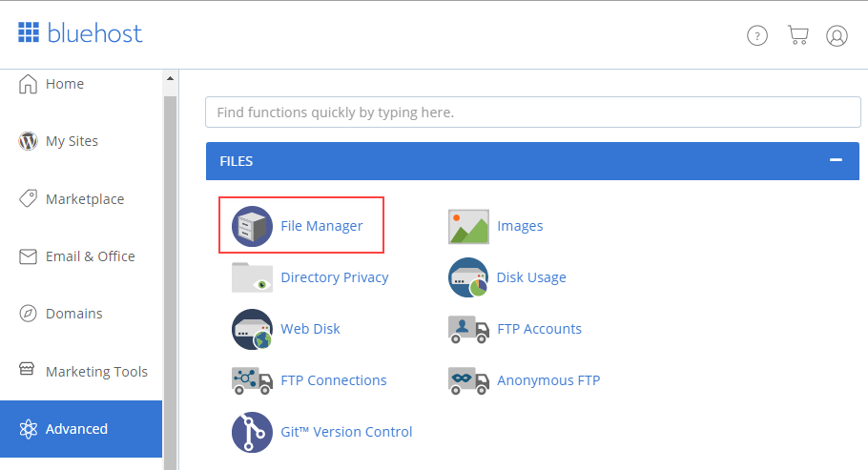
Task: Click the FTP Accounts truck icon
Action: tap(468, 329)
